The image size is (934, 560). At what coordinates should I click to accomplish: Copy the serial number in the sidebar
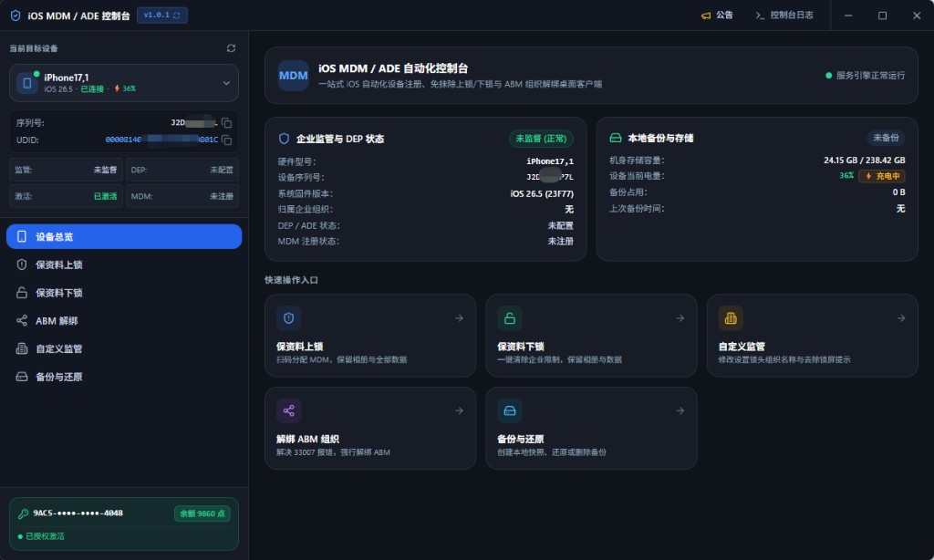226,123
